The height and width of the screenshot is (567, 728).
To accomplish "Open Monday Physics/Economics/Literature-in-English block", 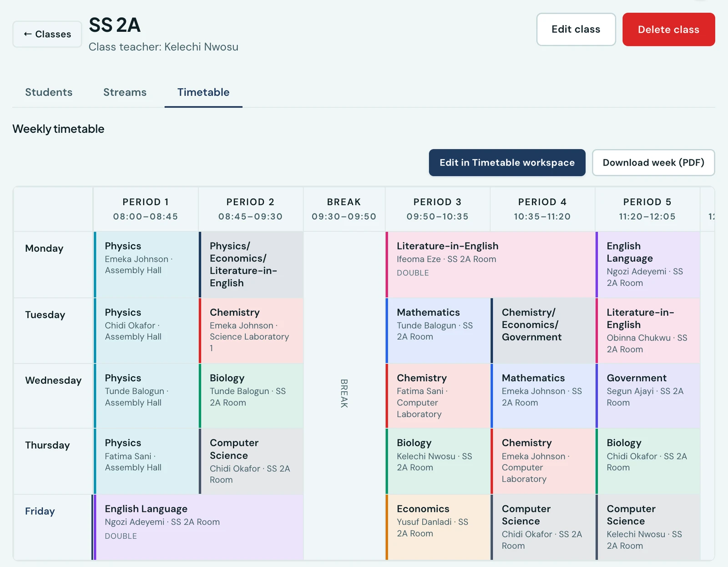I will click(251, 264).
